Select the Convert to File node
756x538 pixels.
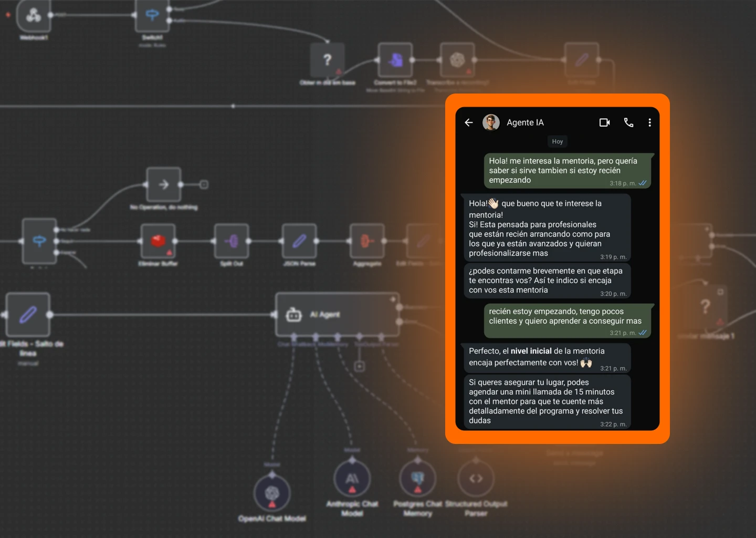[x=395, y=60]
